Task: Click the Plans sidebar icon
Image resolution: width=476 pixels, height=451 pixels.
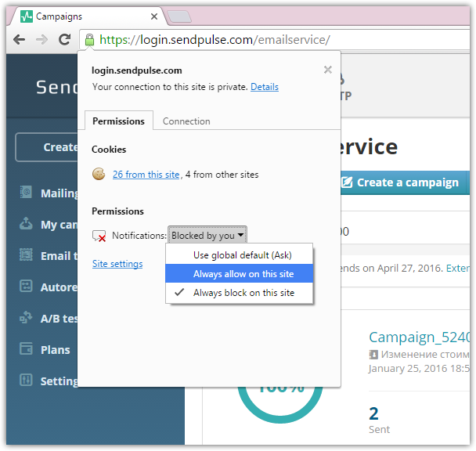Action: click(x=26, y=348)
